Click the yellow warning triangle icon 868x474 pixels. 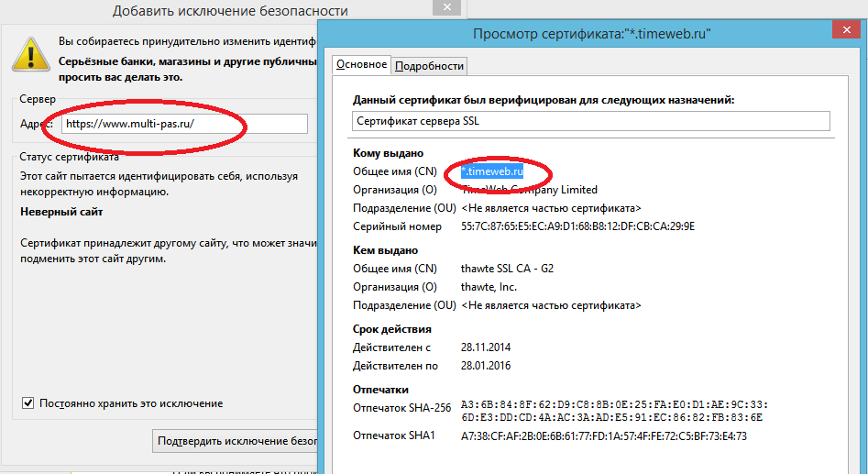[30, 55]
